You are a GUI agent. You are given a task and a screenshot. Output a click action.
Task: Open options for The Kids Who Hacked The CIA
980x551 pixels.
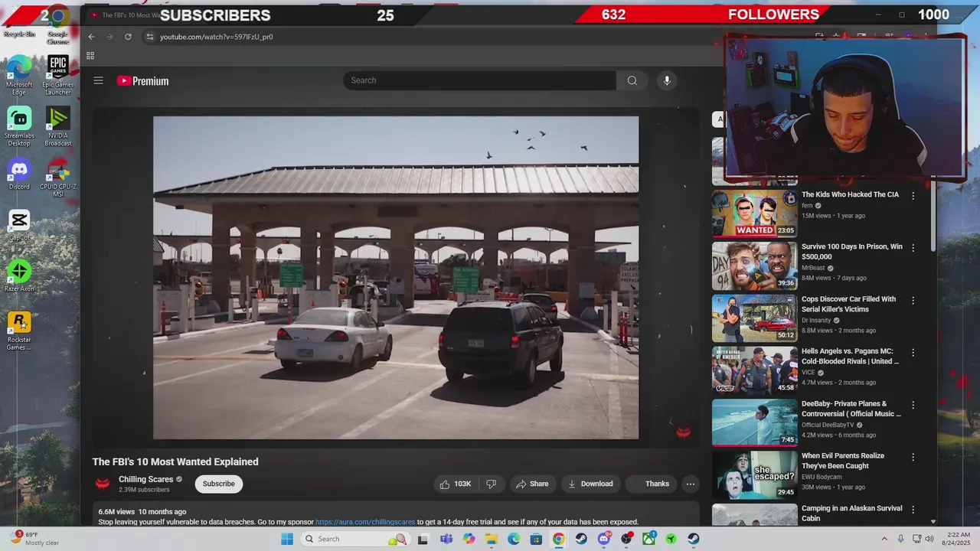pyautogui.click(x=913, y=196)
